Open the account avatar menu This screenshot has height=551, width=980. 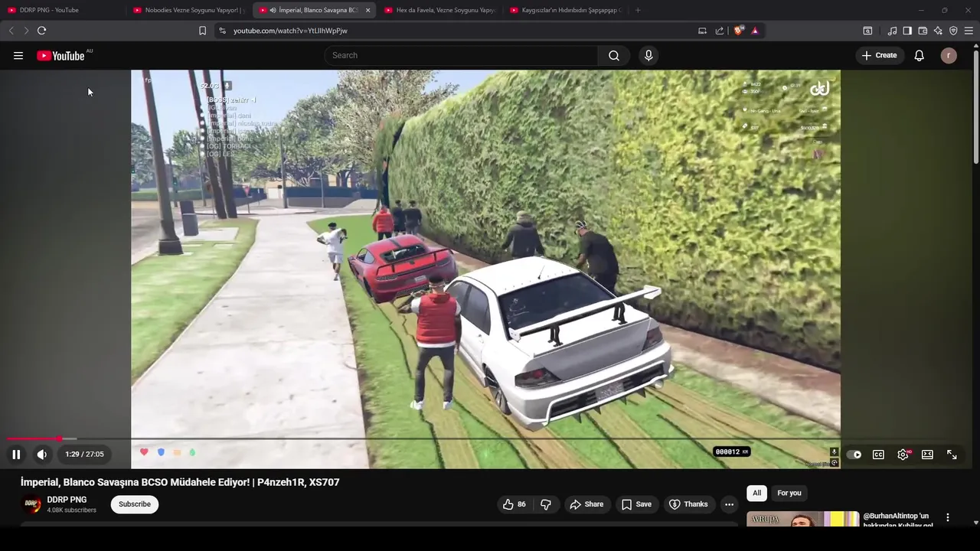[949, 55]
